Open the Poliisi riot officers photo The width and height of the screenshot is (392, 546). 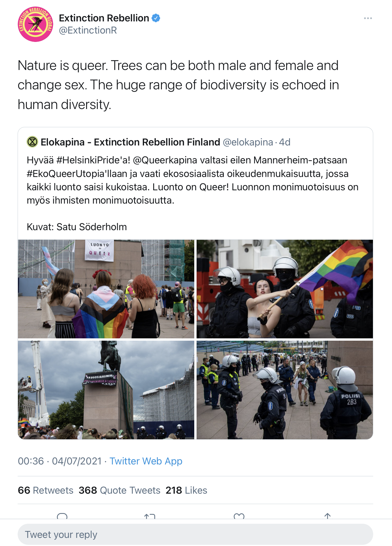point(285,390)
